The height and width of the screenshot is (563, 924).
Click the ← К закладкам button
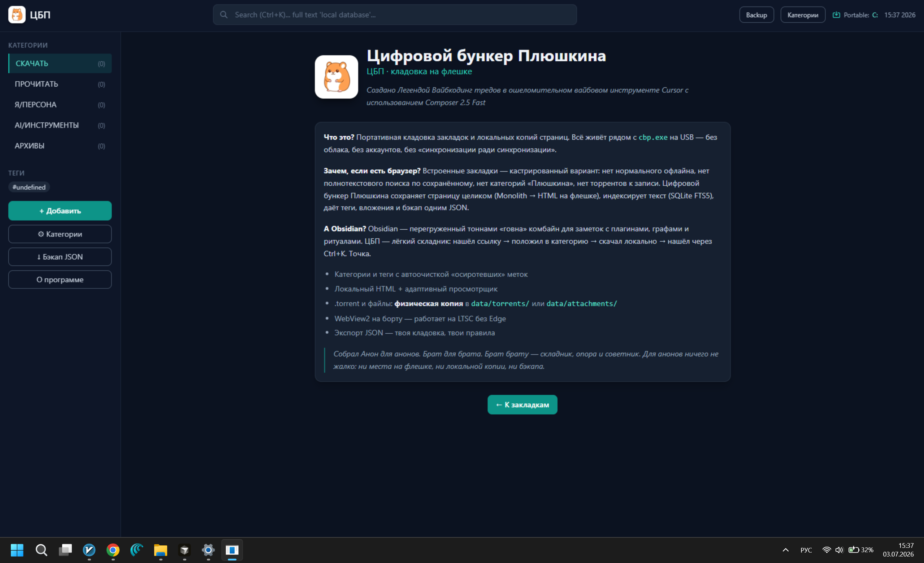(x=522, y=405)
